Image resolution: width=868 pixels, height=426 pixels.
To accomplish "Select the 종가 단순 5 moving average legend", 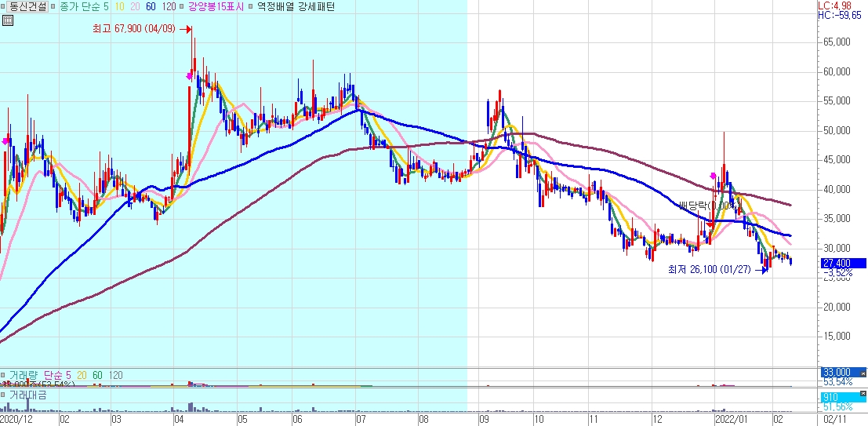I will point(83,6).
